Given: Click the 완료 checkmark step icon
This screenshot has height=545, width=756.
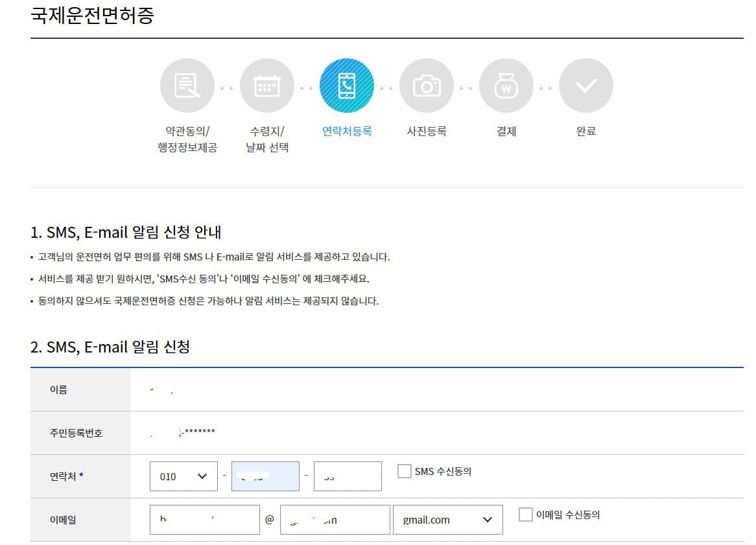Looking at the screenshot, I should point(586,85).
